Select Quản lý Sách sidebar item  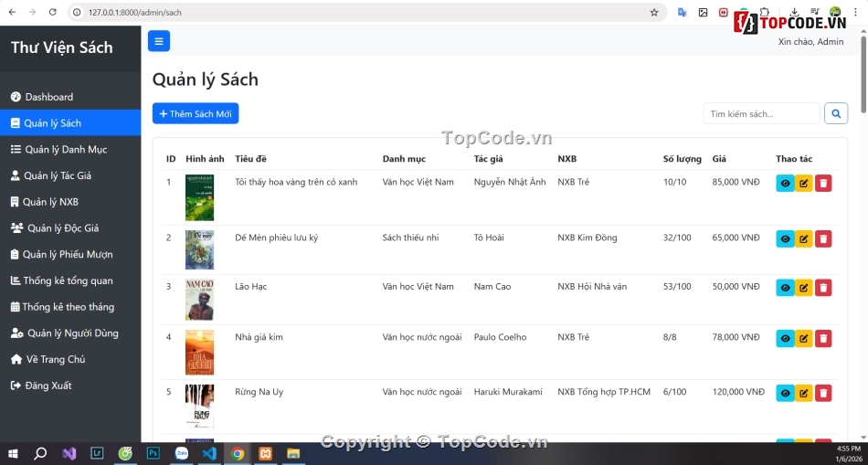click(x=70, y=123)
